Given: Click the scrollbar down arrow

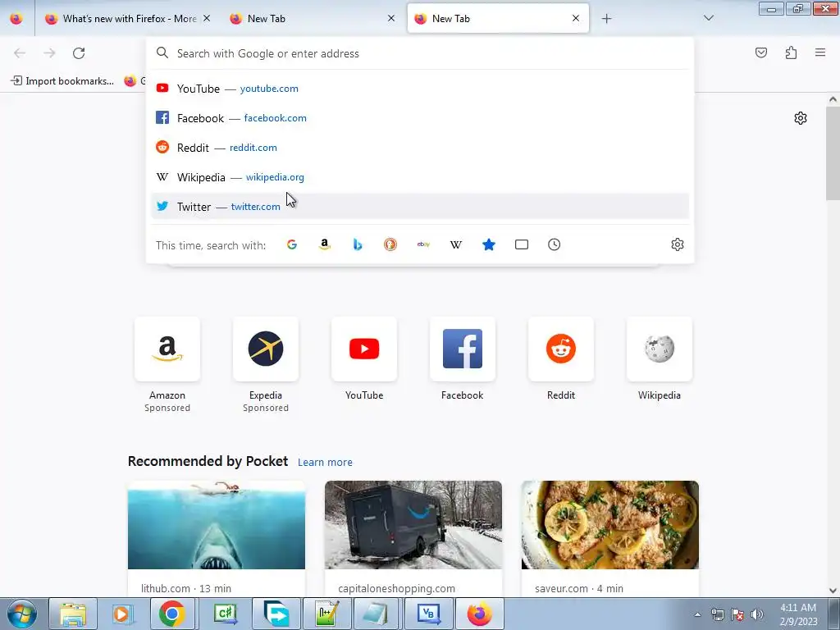Looking at the screenshot, I should pos(833,591).
